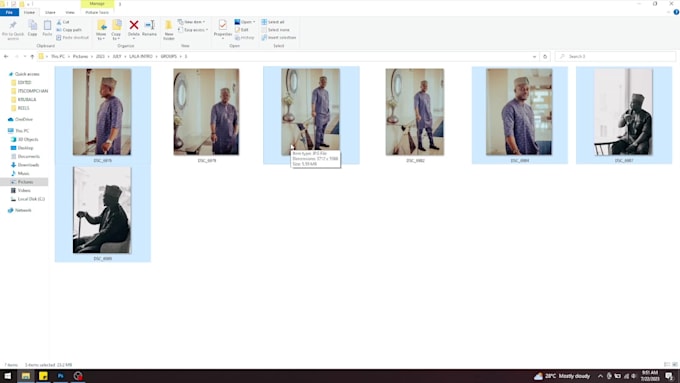The height and width of the screenshot is (383, 680).
Task: Open the Open dropdown in ribbon
Action: pos(245,22)
